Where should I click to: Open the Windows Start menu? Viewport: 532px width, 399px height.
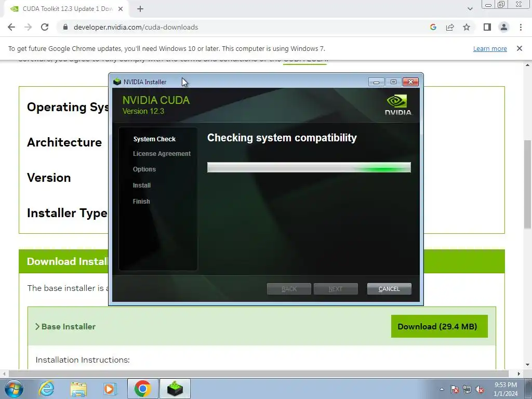[x=14, y=389]
